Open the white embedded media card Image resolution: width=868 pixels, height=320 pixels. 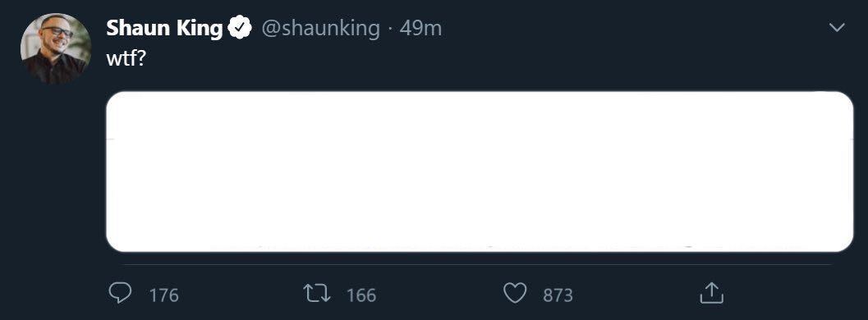point(480,171)
